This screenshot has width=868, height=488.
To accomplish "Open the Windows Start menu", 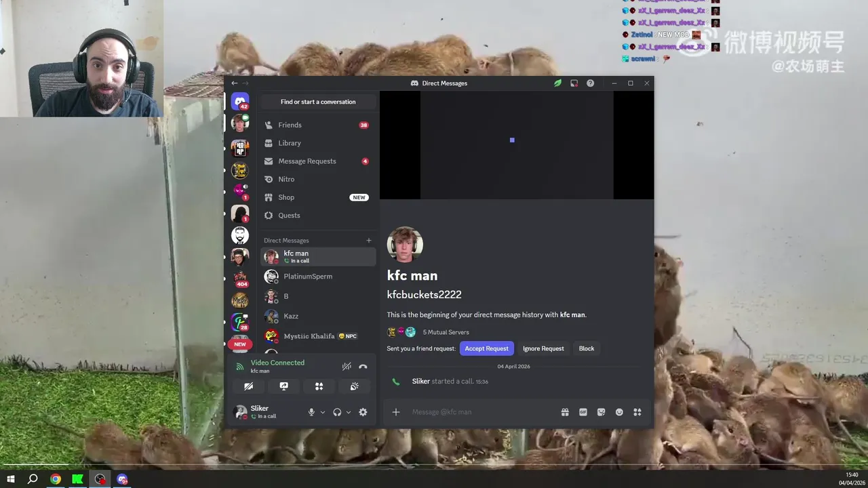I will tap(11, 479).
